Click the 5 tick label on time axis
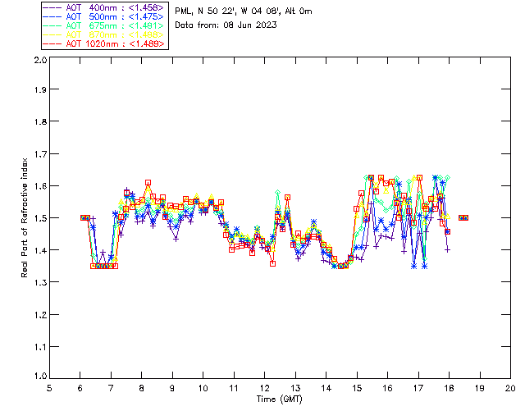 coord(49,388)
